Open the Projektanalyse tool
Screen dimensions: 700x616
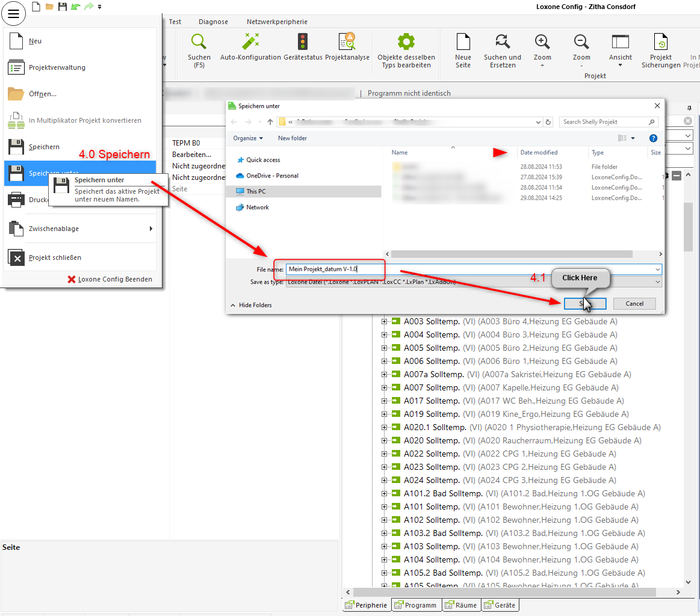[347, 42]
